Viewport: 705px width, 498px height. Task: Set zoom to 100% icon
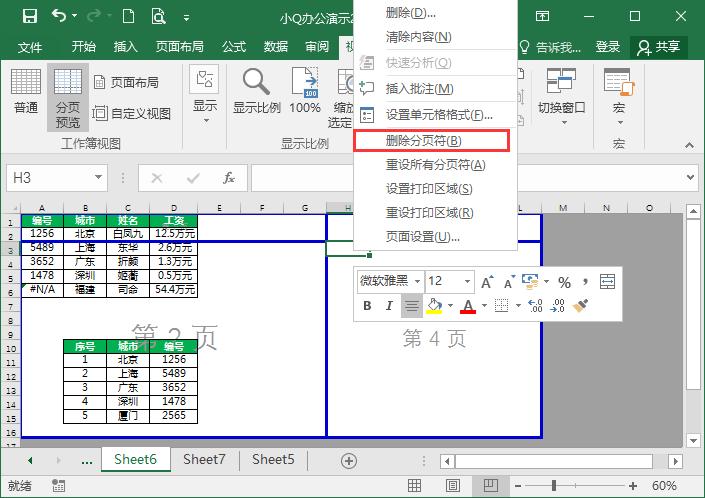point(305,91)
